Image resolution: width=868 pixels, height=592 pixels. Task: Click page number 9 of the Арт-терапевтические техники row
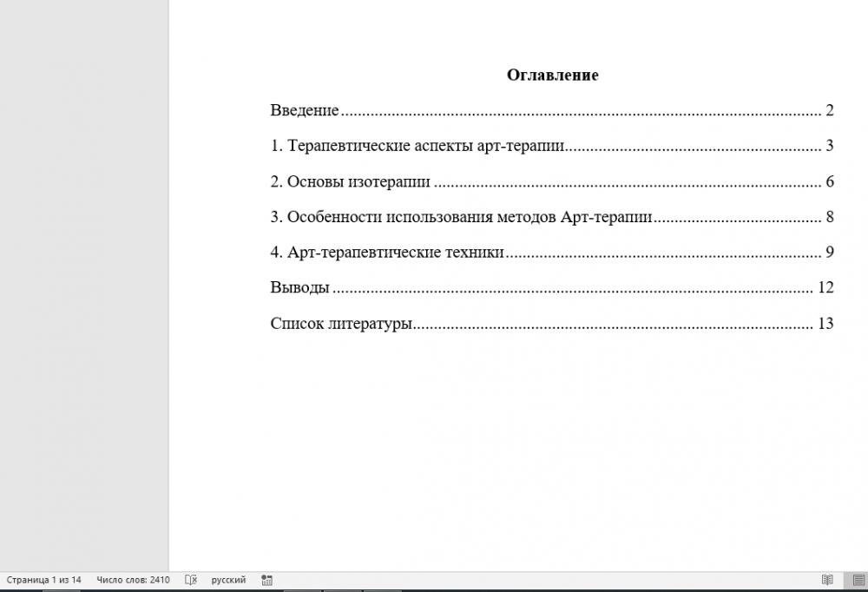click(x=829, y=252)
